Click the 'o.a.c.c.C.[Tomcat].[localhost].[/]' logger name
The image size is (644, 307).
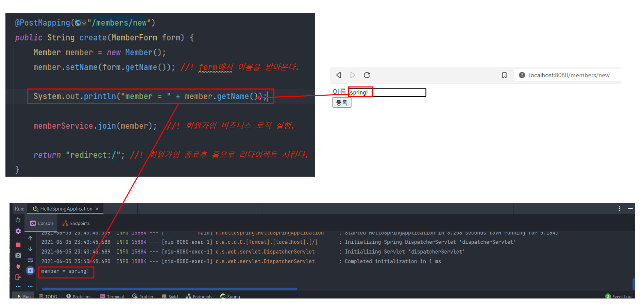coord(267,242)
